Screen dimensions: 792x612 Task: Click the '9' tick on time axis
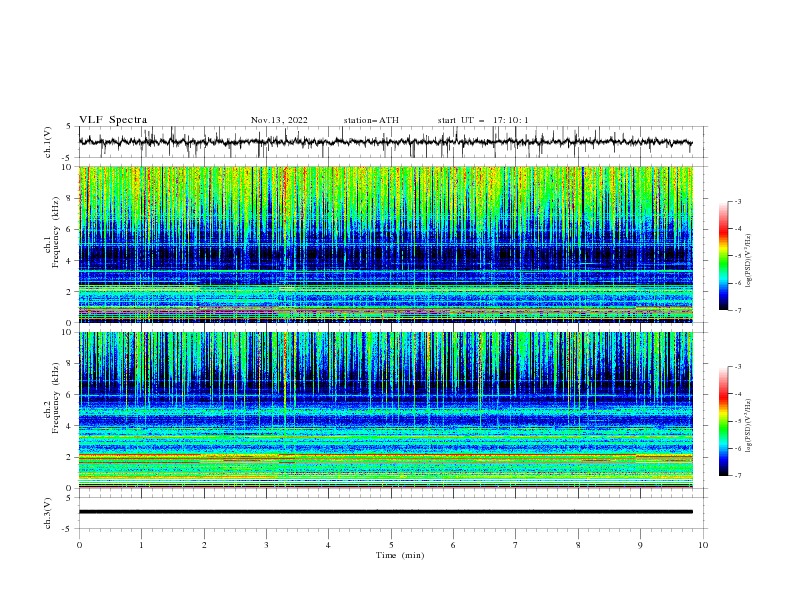tap(640, 545)
